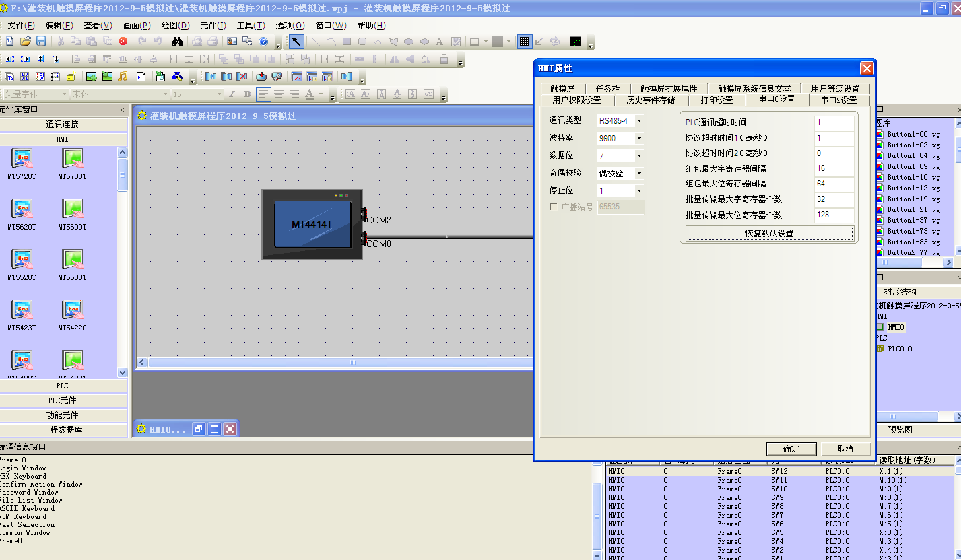
Task: Click the binoculars find icon
Action: point(177,42)
